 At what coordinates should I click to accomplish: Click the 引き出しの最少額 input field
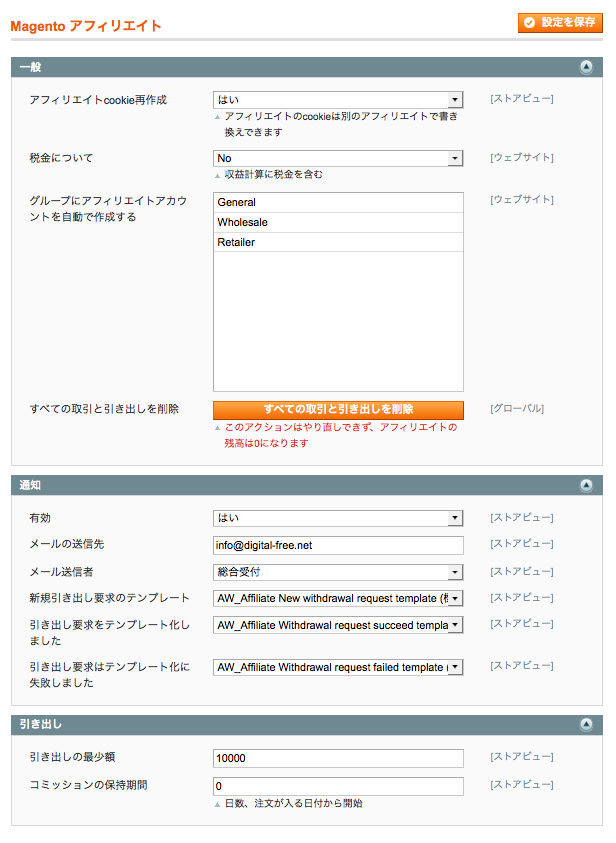(x=338, y=759)
